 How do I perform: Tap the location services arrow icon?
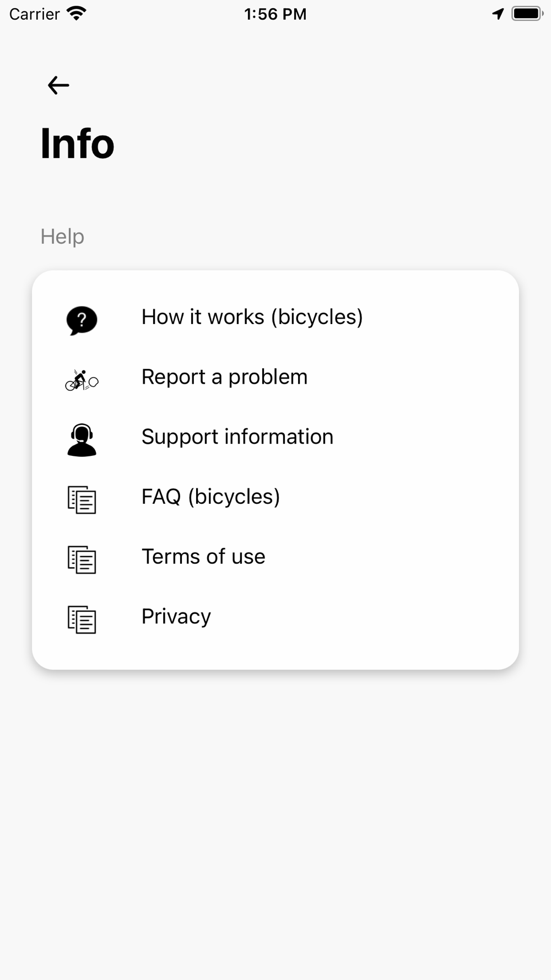(x=498, y=14)
